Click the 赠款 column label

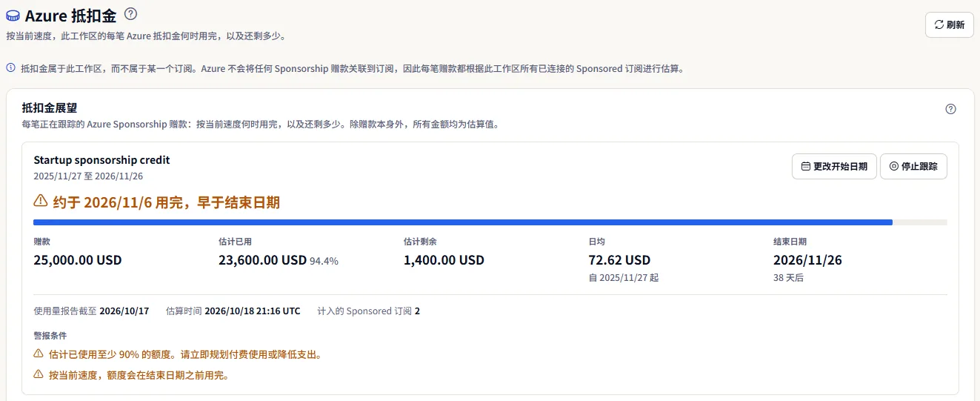[x=41, y=242]
